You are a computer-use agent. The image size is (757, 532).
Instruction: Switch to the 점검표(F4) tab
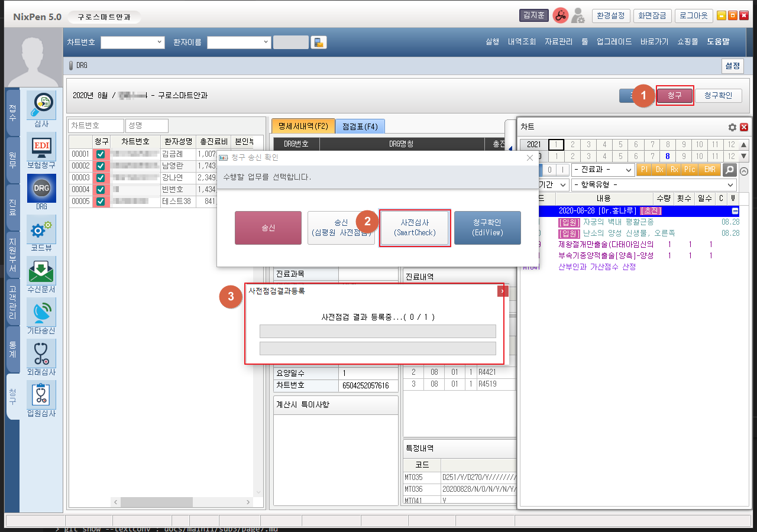point(360,126)
